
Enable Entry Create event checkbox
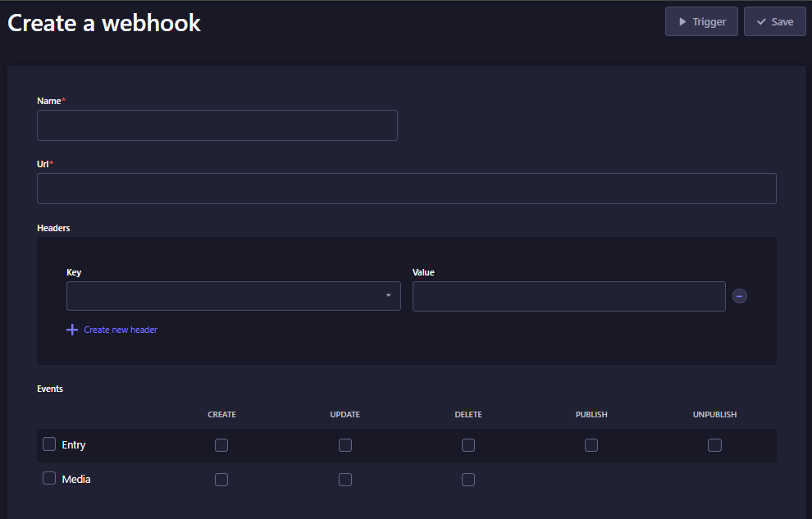tap(221, 445)
